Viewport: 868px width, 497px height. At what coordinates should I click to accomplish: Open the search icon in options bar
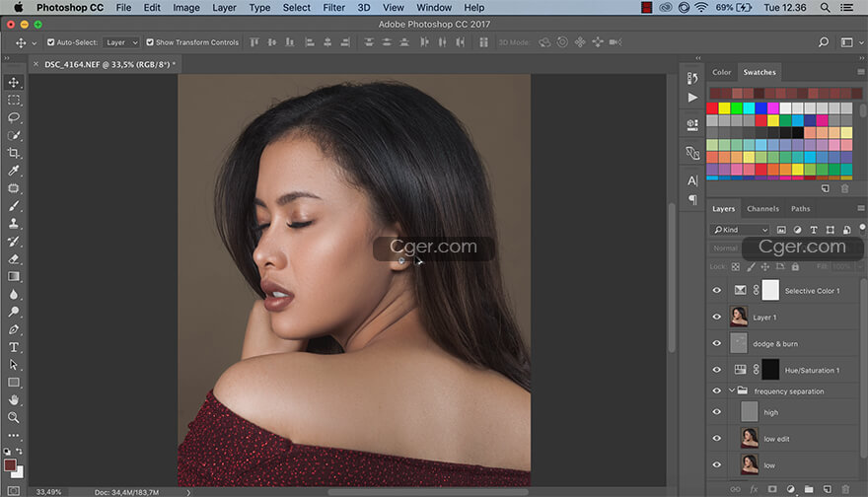click(824, 42)
